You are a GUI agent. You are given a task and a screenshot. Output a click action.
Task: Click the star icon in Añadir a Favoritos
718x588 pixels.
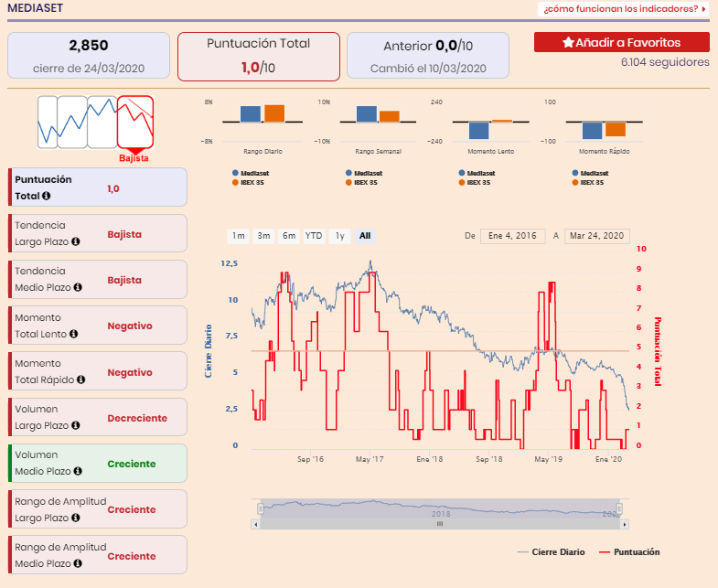568,43
